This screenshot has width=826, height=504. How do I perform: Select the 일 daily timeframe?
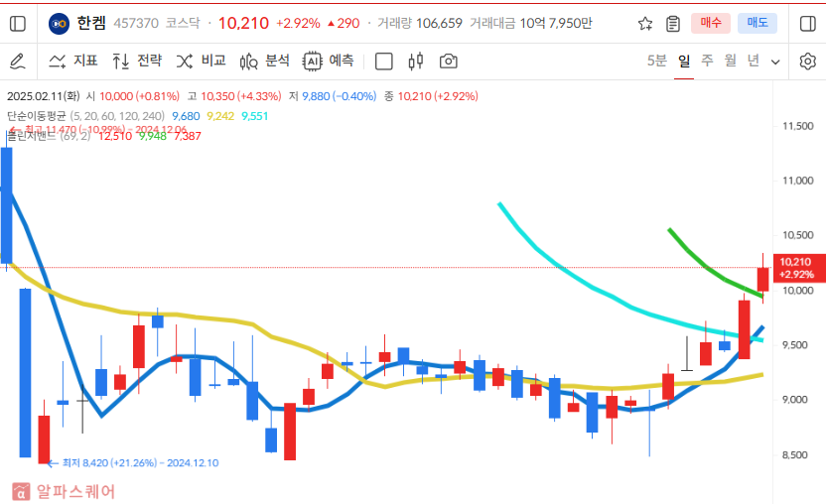tap(684, 62)
